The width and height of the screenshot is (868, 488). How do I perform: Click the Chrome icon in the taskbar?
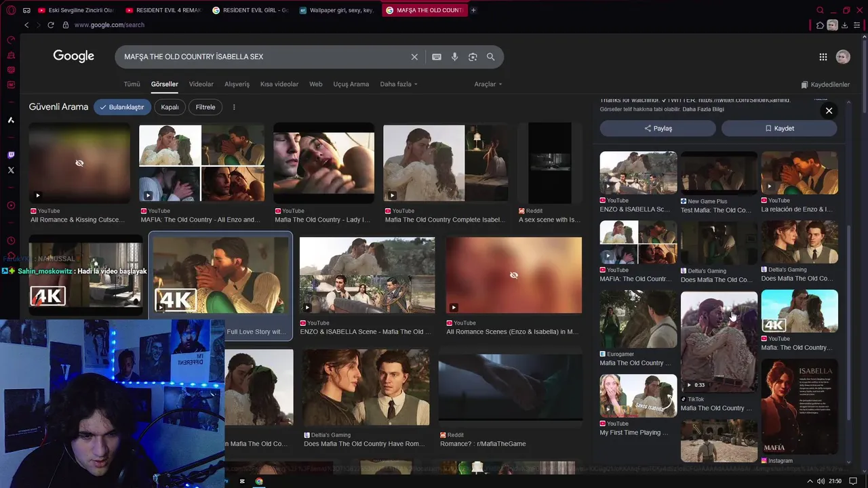point(259,481)
